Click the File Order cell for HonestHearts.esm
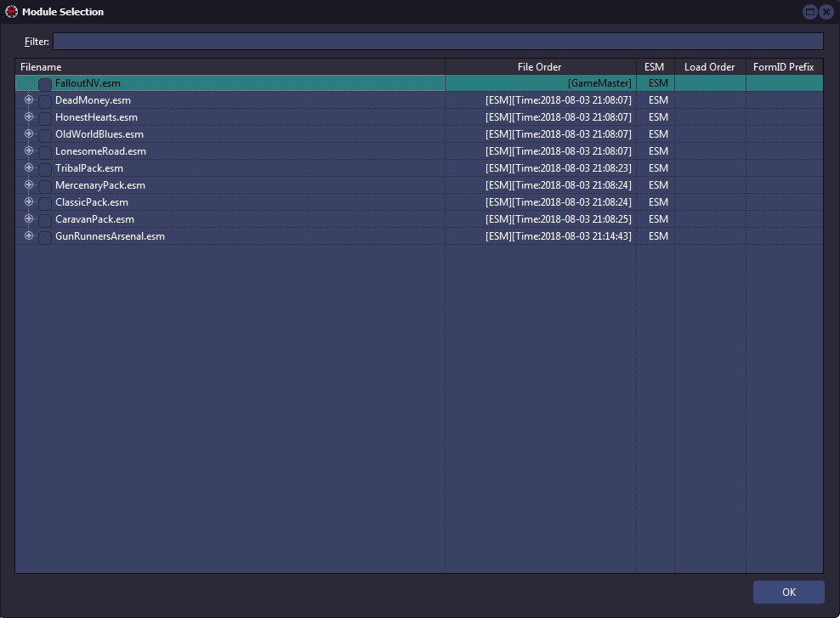Screen dimensions: 840x618 click(541, 117)
